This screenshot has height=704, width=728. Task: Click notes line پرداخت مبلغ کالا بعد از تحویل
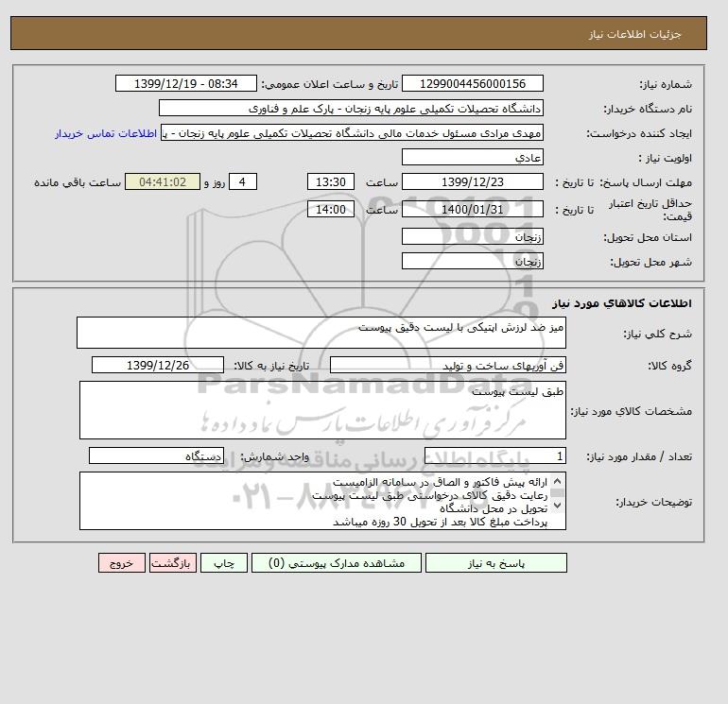pos(441,522)
